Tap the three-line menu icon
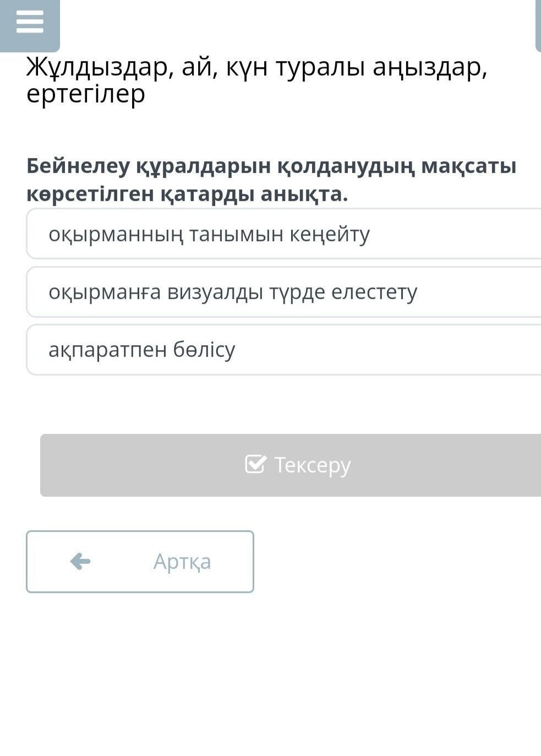The height and width of the screenshot is (756, 541). pos(30,23)
